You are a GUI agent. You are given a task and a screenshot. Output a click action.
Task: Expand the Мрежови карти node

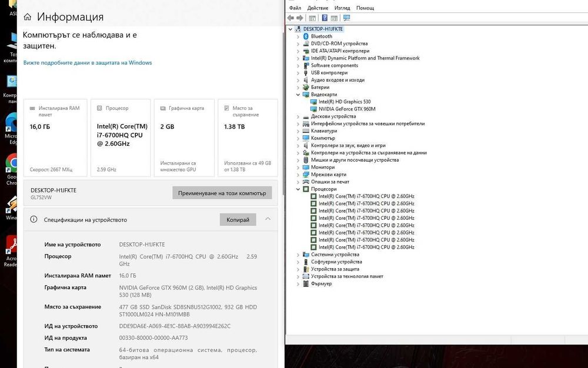[x=298, y=175]
